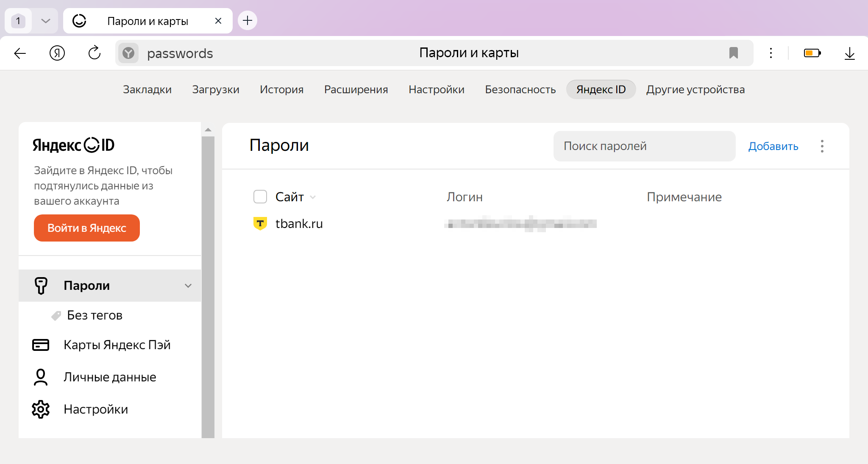Click the tag icon beside Без тегов
Screen dimensions: 868x464
(56, 316)
